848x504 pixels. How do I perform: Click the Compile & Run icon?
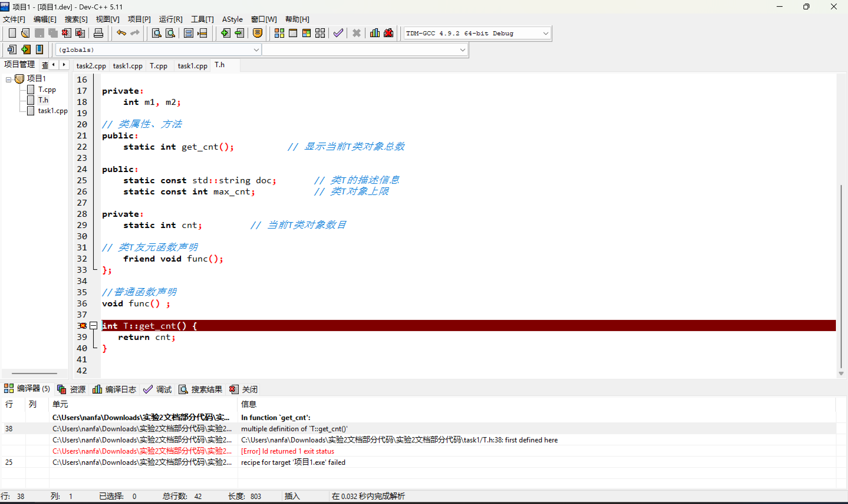click(306, 33)
